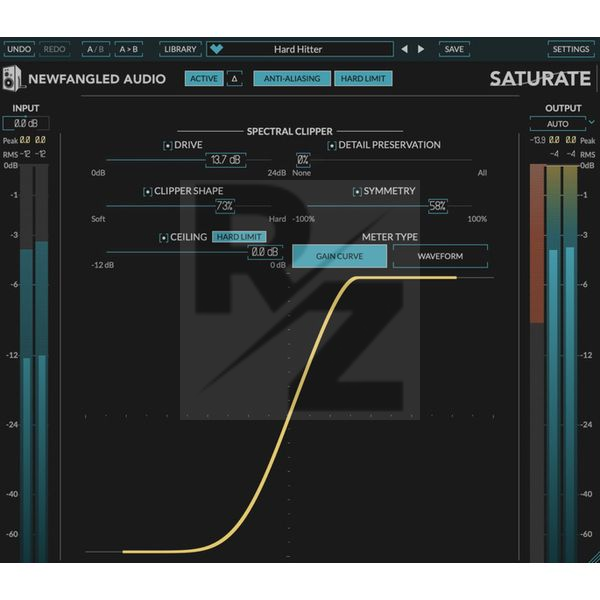Image resolution: width=600 pixels, height=600 pixels.
Task: Toggle A/B comparison
Action: 96,49
